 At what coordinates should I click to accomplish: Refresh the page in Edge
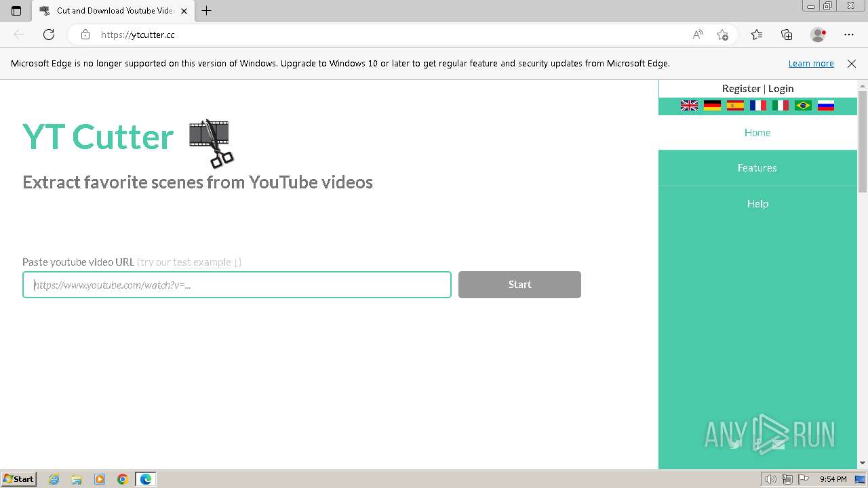(49, 35)
